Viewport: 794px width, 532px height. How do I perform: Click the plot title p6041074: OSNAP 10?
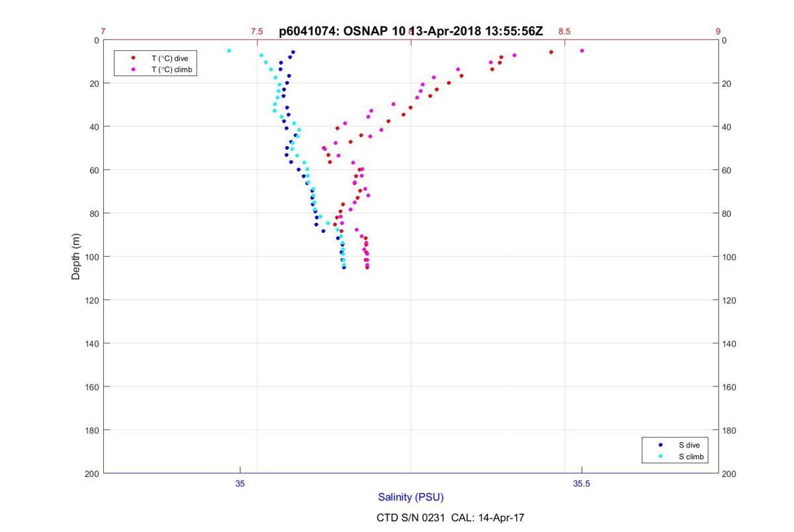point(342,31)
